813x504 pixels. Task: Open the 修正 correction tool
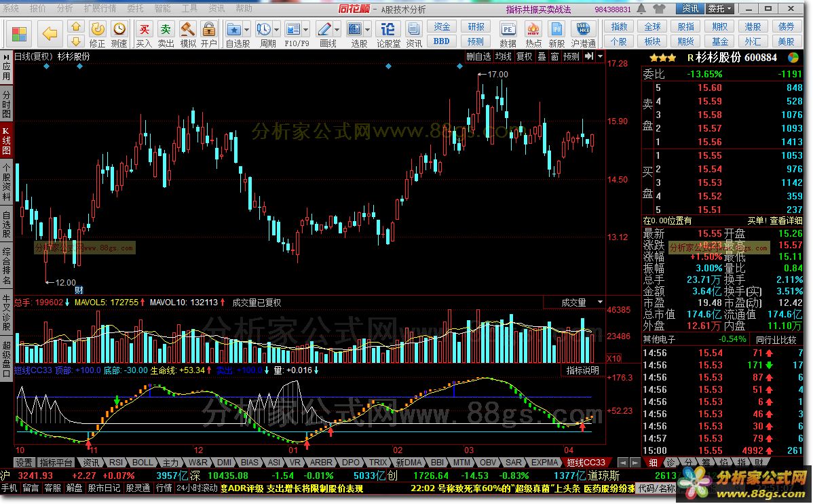click(x=98, y=34)
